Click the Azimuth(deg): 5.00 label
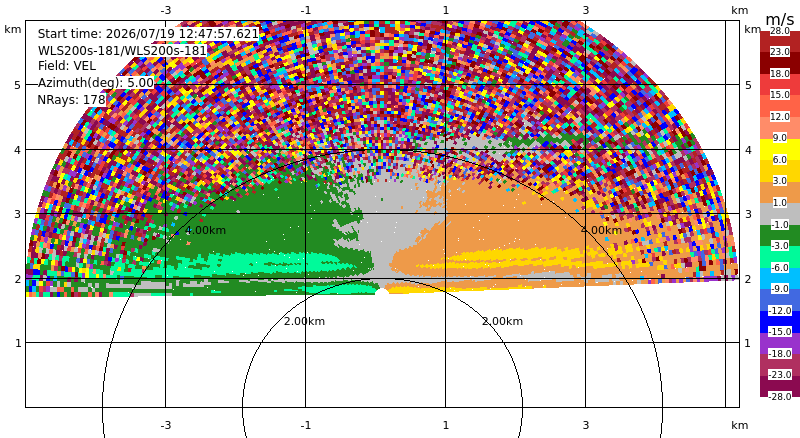Screen dimensions: 800x438 coord(96,83)
